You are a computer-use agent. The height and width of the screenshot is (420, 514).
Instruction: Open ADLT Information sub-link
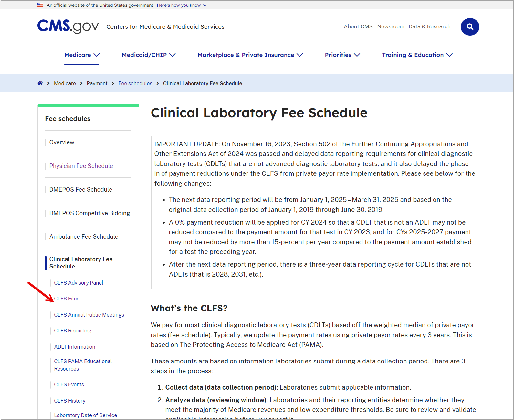[x=75, y=347]
